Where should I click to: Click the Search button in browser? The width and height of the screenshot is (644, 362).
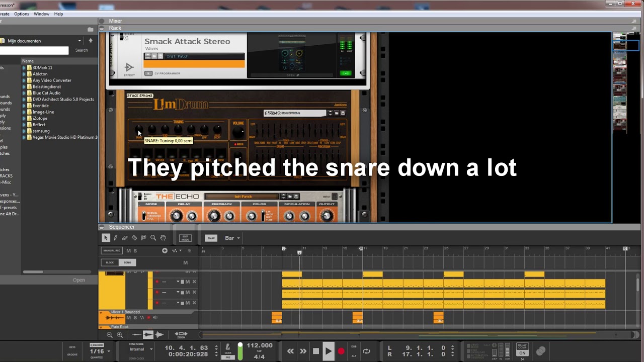82,50
